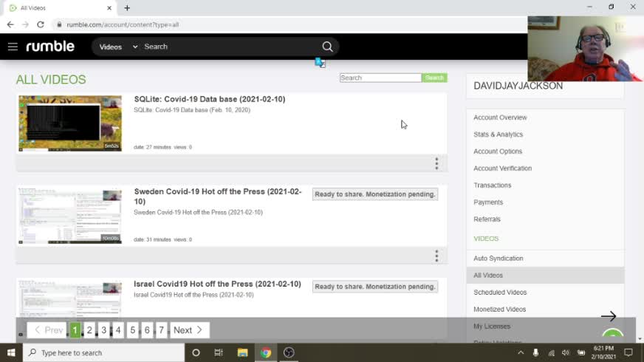The width and height of the screenshot is (644, 362).
Task: Go to the Rumble home logo
Action: [x=50, y=47]
